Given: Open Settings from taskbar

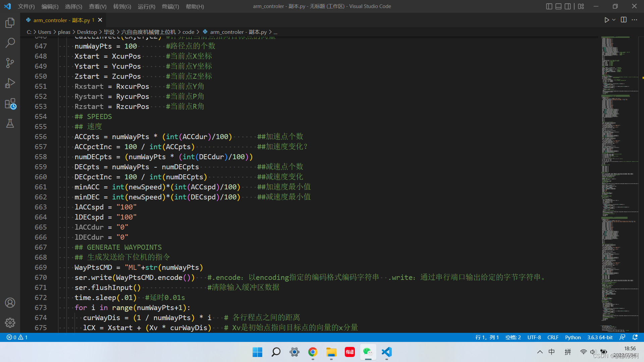Looking at the screenshot, I should [294, 352].
